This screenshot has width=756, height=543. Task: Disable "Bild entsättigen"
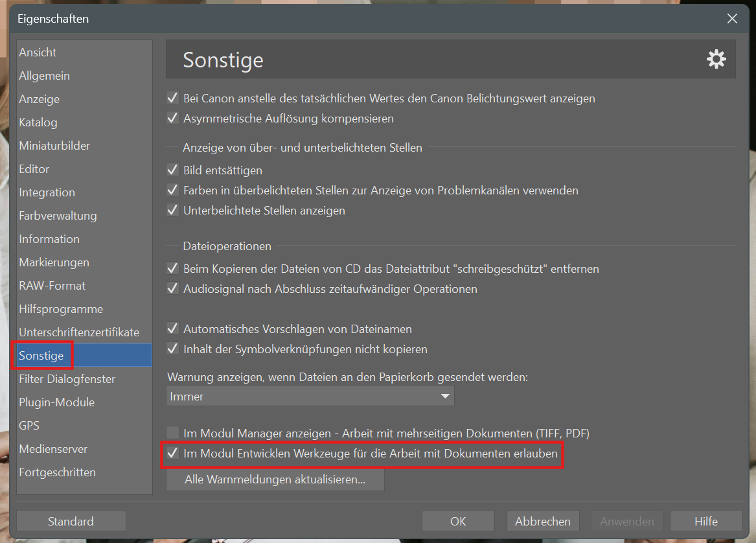(x=172, y=170)
